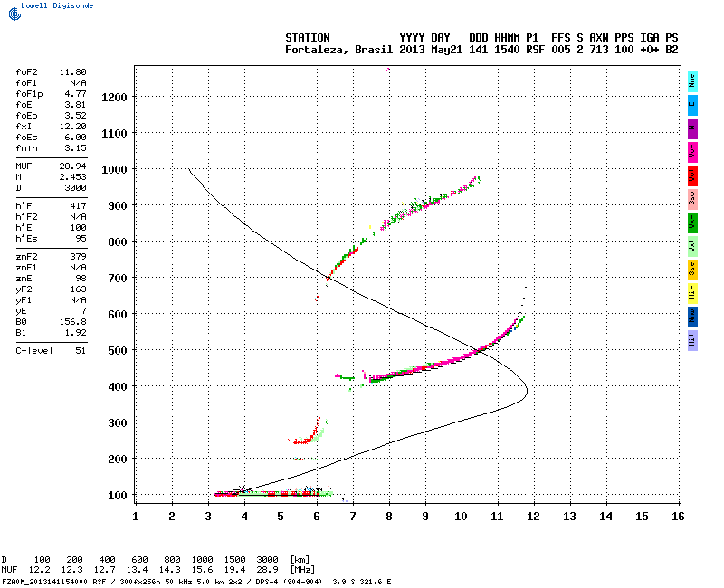724x588 pixels.
Task: Select the Vo+ red legend swatch
Action: pos(692,175)
